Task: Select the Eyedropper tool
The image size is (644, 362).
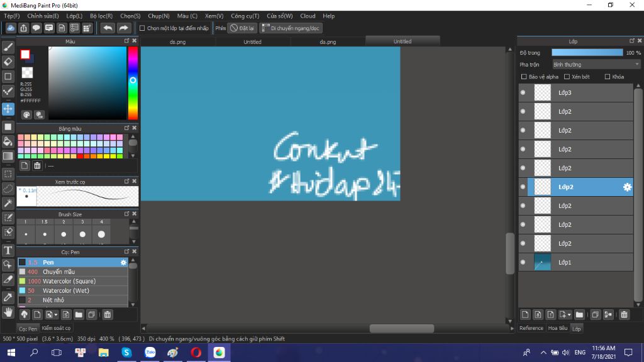Action: click(x=8, y=297)
